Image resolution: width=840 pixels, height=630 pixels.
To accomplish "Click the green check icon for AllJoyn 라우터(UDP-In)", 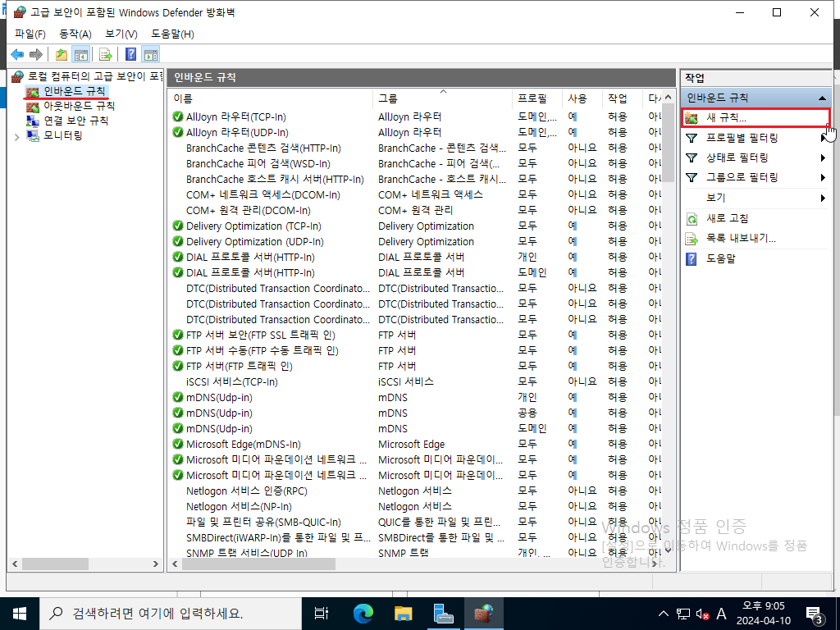I will [x=178, y=132].
